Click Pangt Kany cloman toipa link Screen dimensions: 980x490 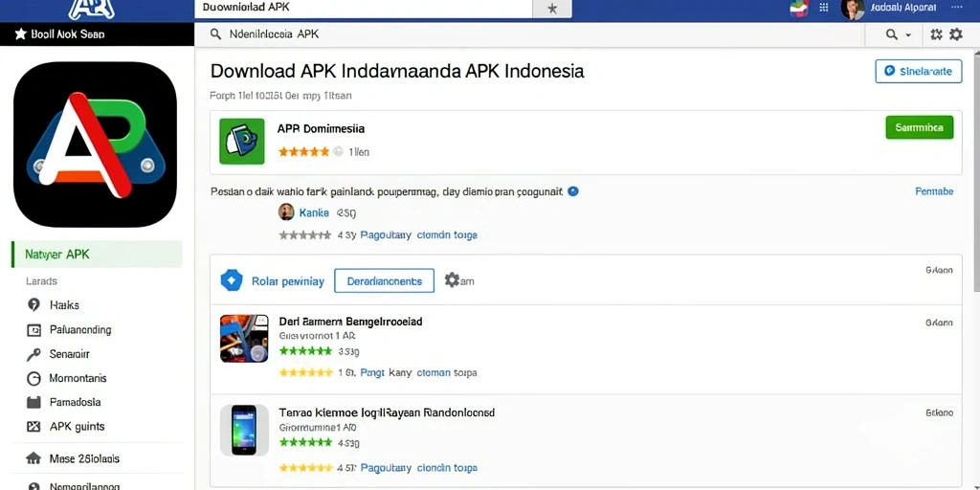coord(419,372)
